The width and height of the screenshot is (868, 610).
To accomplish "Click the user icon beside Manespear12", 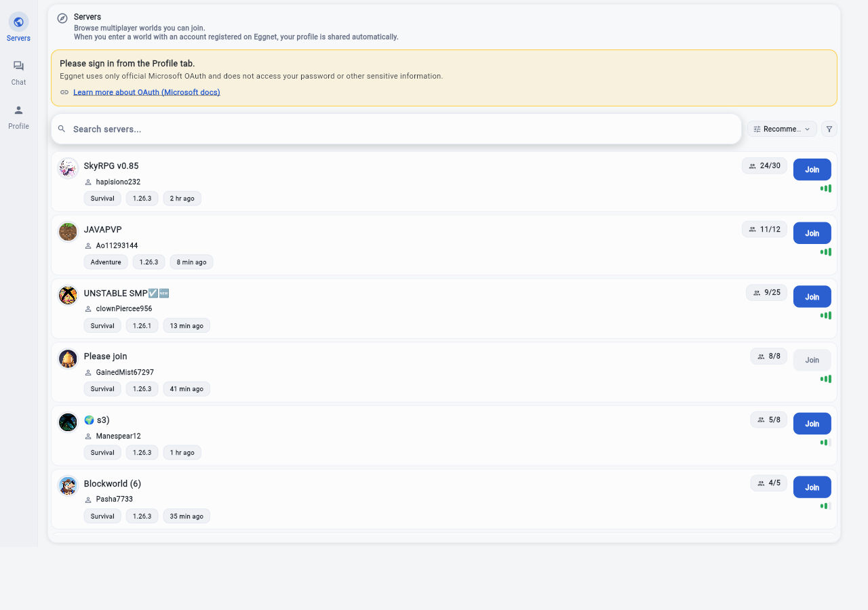I will (88, 436).
